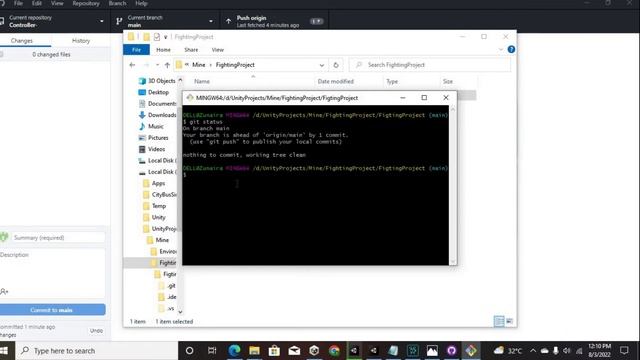Open the File menu in GitHub Desktop
Viewport: 640px width, 360px height.
point(18,3)
